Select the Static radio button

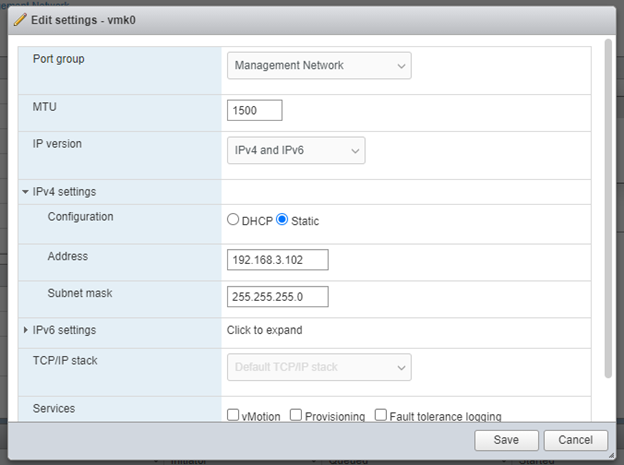tap(282, 219)
